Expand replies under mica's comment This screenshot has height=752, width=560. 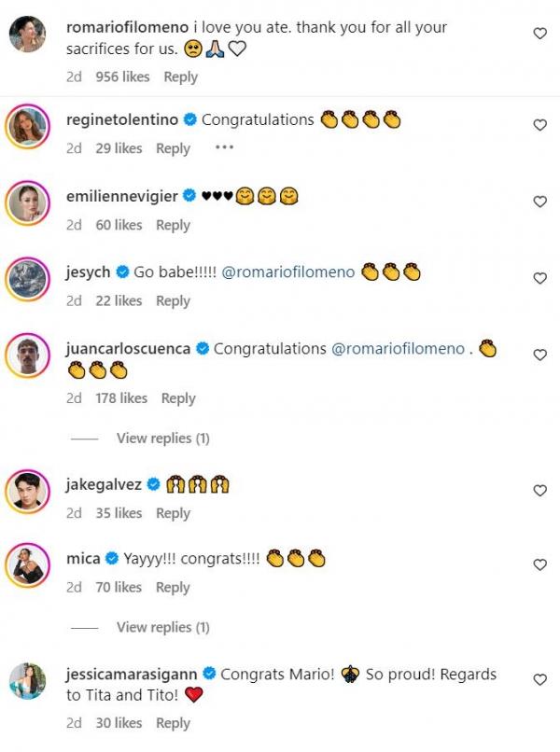click(162, 627)
